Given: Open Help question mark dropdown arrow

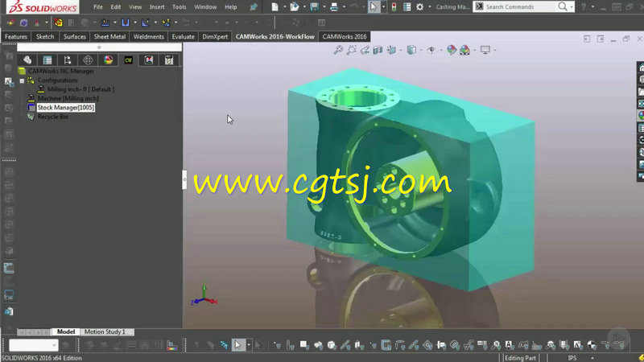Looking at the screenshot, I should 592,6.
